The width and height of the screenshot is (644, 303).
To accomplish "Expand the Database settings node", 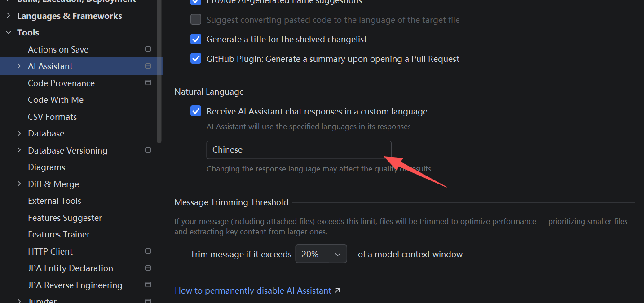I will pyautogui.click(x=19, y=133).
